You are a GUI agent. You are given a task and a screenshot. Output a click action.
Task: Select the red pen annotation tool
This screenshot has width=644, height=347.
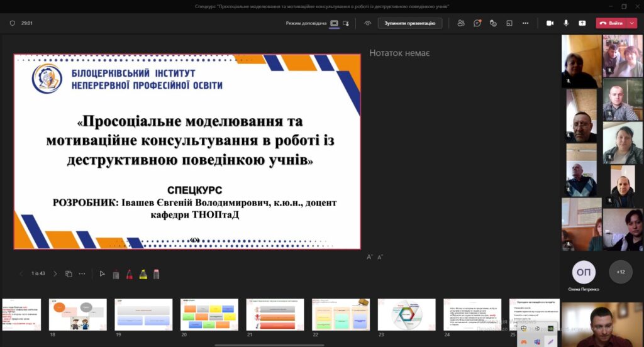129,274
